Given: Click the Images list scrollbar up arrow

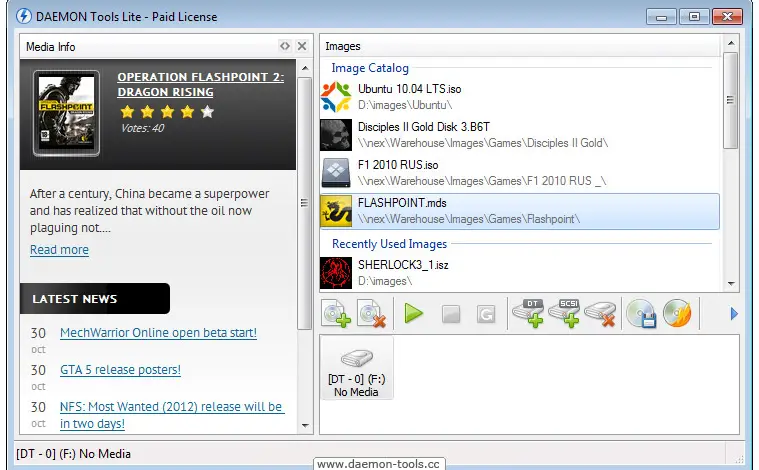Looking at the screenshot, I should pyautogui.click(x=731, y=44).
